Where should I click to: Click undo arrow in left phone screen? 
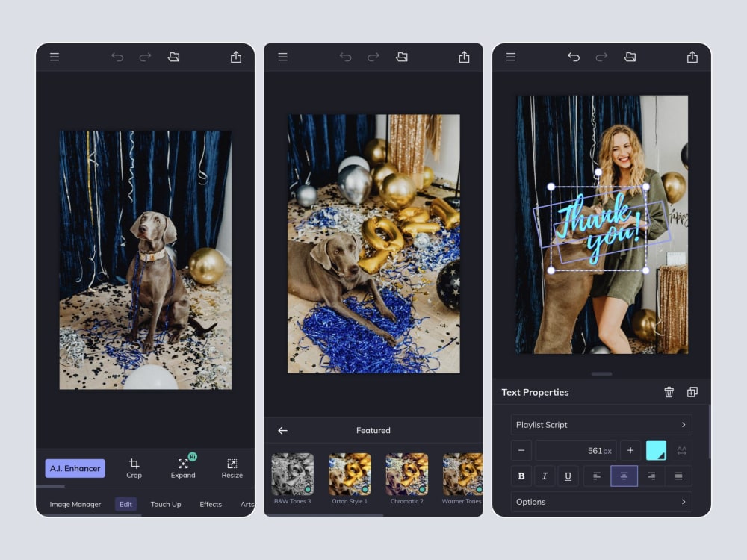(x=117, y=57)
